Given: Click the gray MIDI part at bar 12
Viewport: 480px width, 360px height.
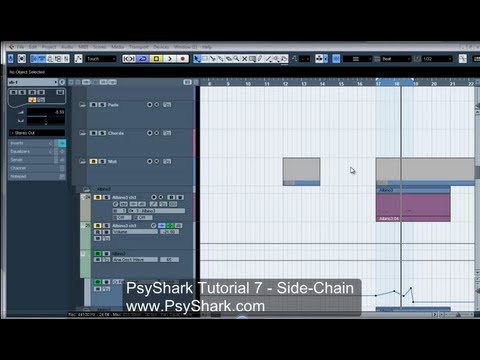Looking at the screenshot, I should click(x=301, y=172).
